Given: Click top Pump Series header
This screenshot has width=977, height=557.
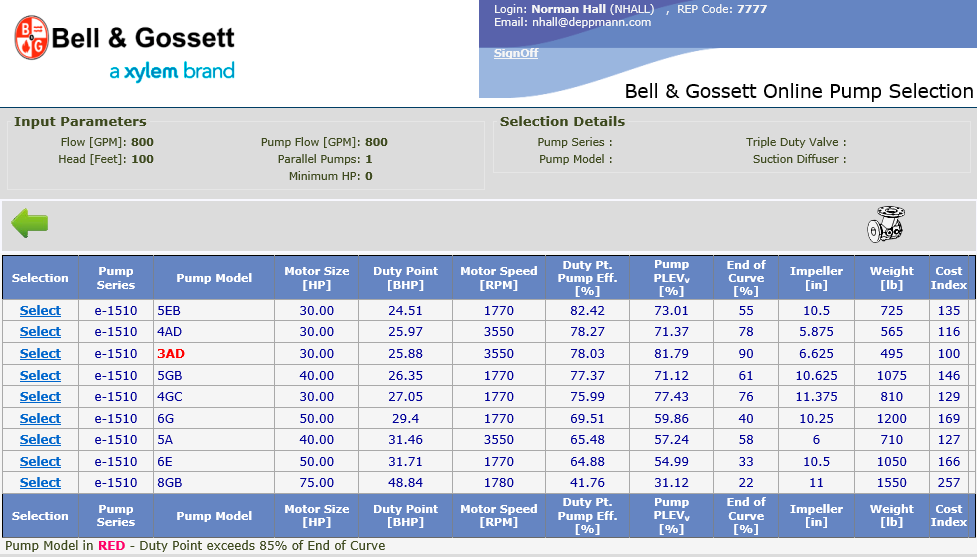Looking at the screenshot, I should tap(116, 278).
